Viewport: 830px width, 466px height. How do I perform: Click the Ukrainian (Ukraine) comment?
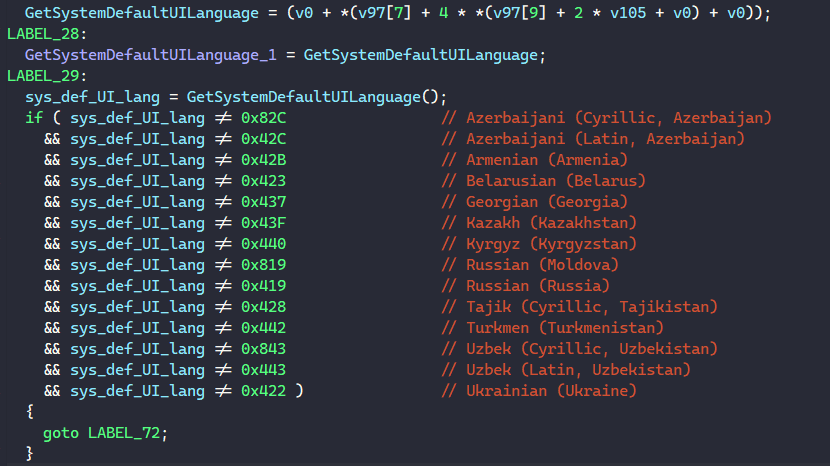click(551, 391)
